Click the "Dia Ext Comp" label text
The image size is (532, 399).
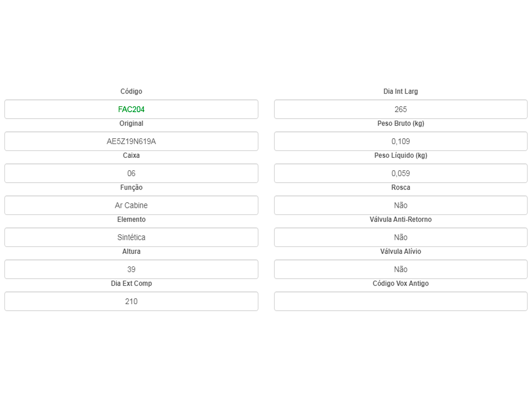[131, 283]
